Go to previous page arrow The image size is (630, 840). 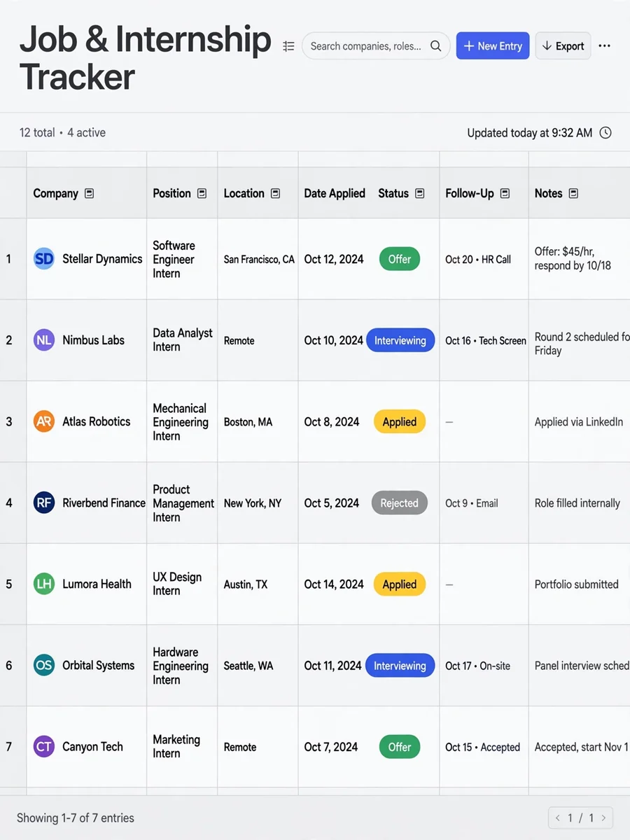[558, 818]
